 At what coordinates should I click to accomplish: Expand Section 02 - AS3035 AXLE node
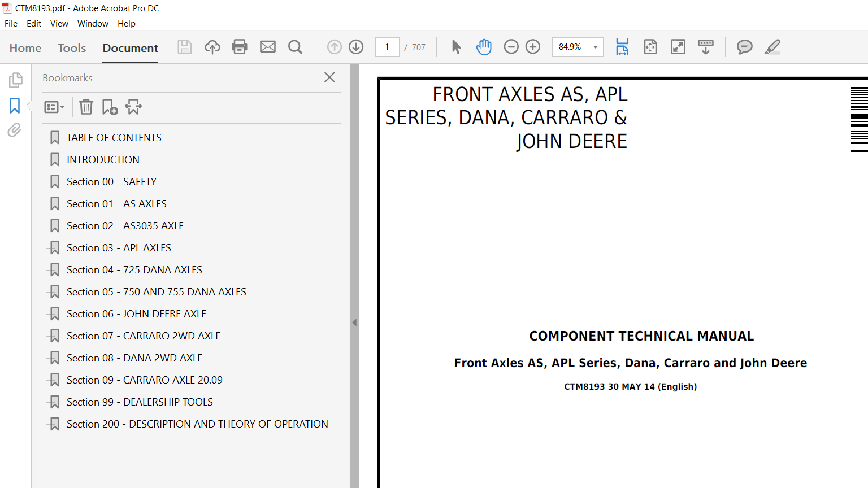point(44,226)
